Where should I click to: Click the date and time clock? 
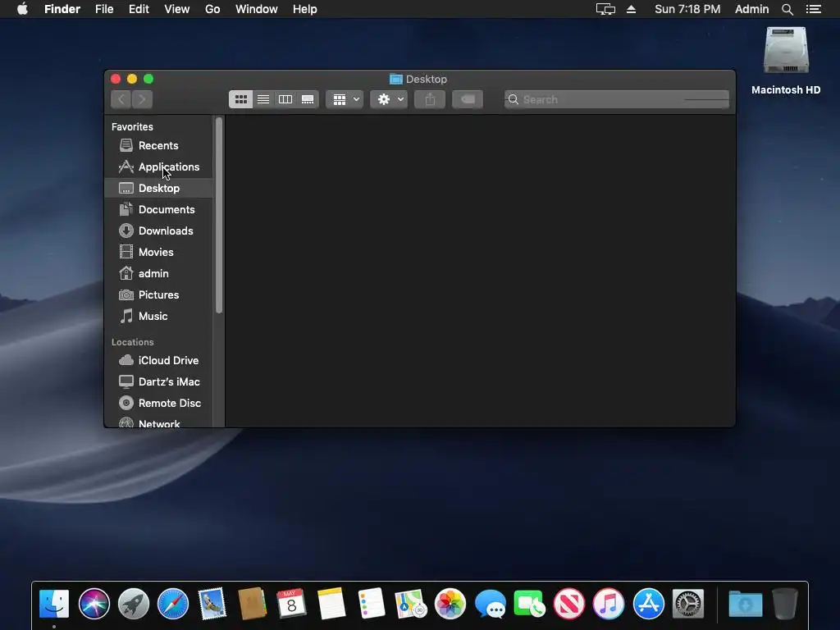point(687,9)
